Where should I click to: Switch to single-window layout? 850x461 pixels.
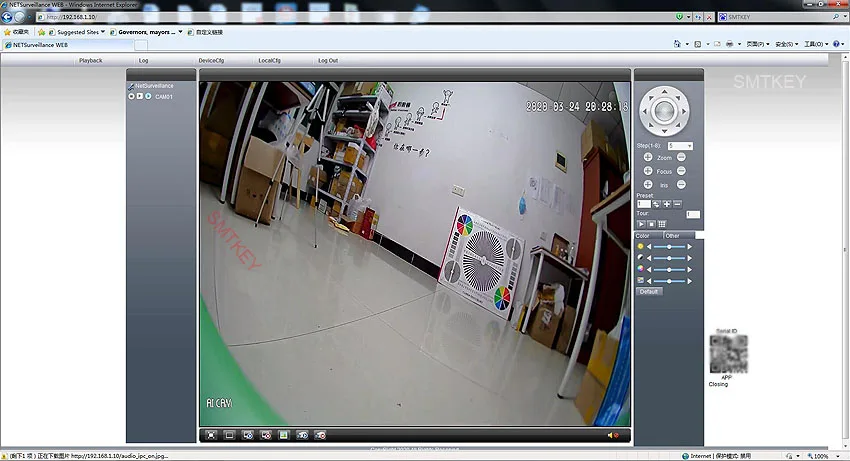pyautogui.click(x=229, y=435)
